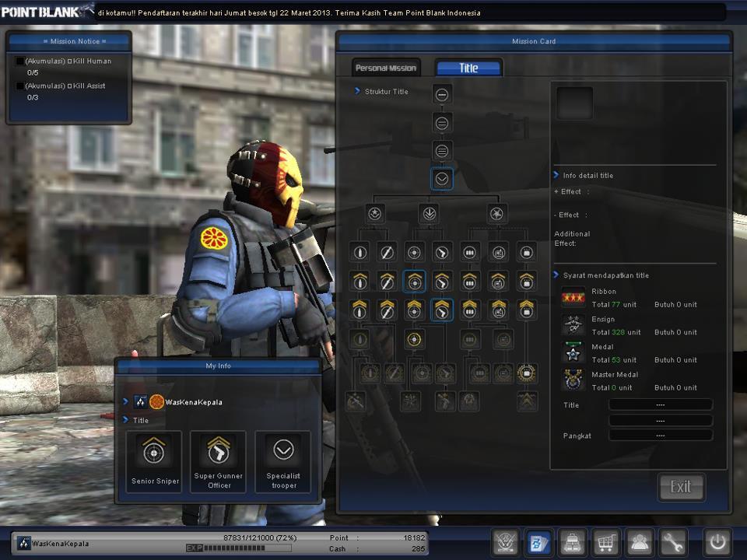Click the scrolling announcement ticker text
This screenshot has width=747, height=560.
[x=289, y=13]
